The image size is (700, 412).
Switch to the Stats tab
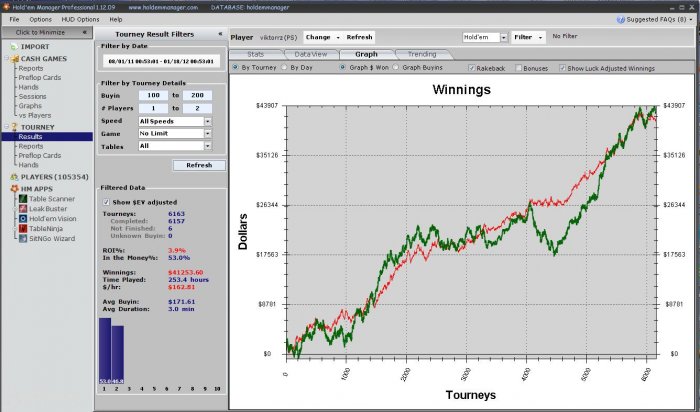coord(256,54)
